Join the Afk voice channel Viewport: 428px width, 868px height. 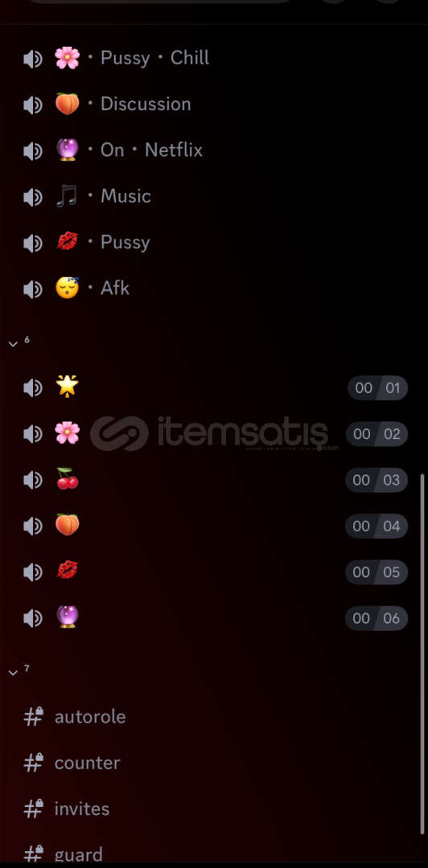214,289
